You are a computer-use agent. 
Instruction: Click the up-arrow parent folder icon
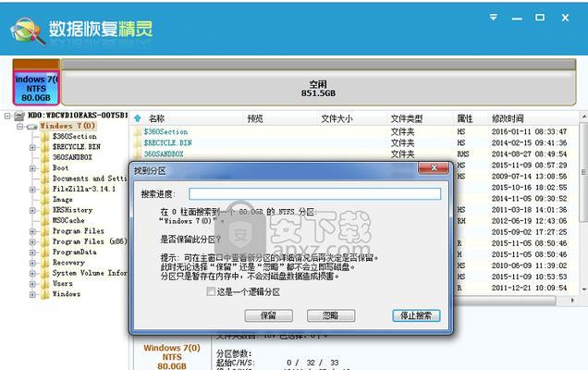[138, 118]
